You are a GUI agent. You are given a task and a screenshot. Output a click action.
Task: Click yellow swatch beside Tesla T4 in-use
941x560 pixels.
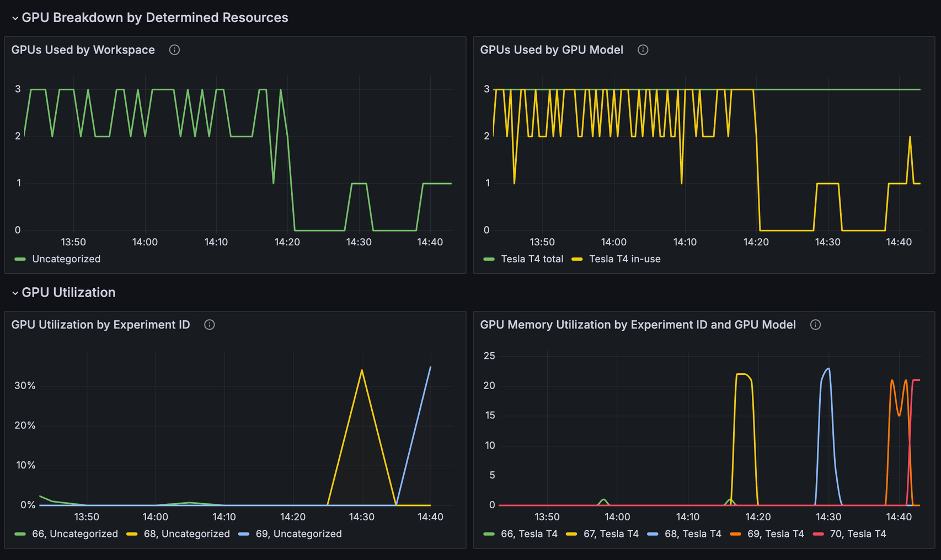coord(577,259)
